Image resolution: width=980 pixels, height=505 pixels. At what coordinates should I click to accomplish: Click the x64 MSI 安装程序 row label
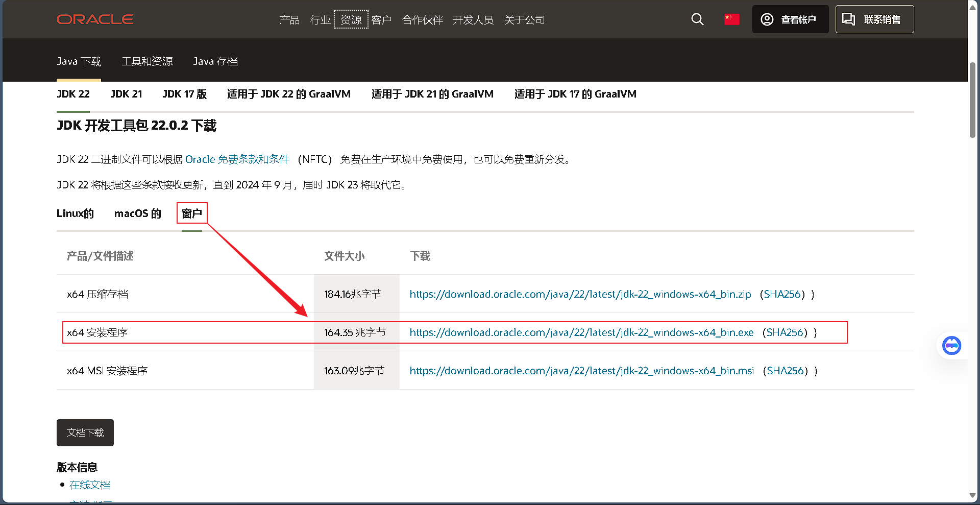click(107, 371)
